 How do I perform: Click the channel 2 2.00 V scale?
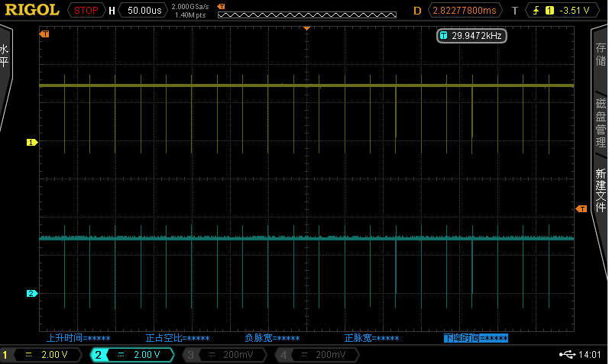point(147,355)
